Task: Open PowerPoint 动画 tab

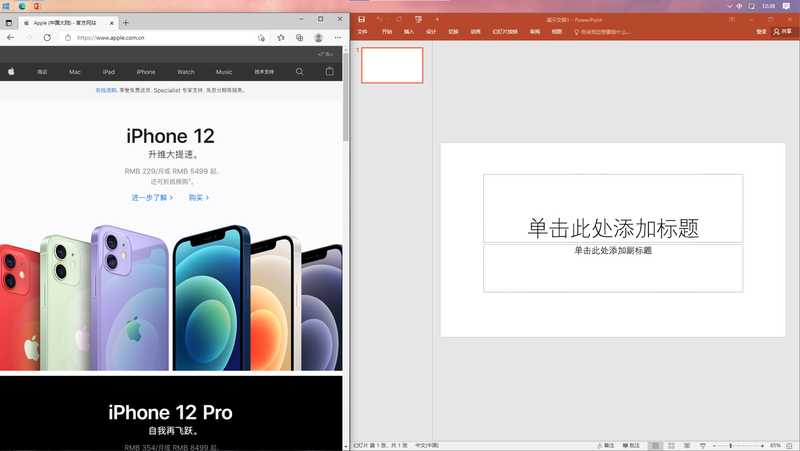Action: pyautogui.click(x=475, y=32)
